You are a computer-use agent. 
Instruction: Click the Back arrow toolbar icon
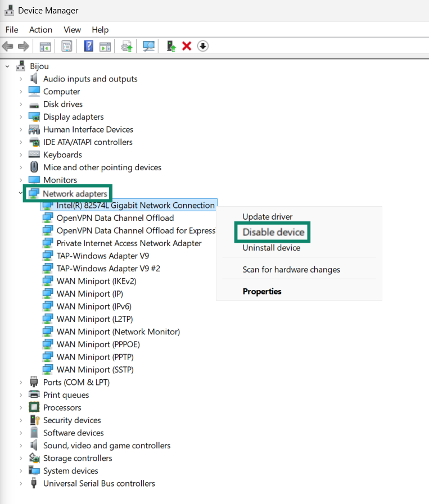8,46
